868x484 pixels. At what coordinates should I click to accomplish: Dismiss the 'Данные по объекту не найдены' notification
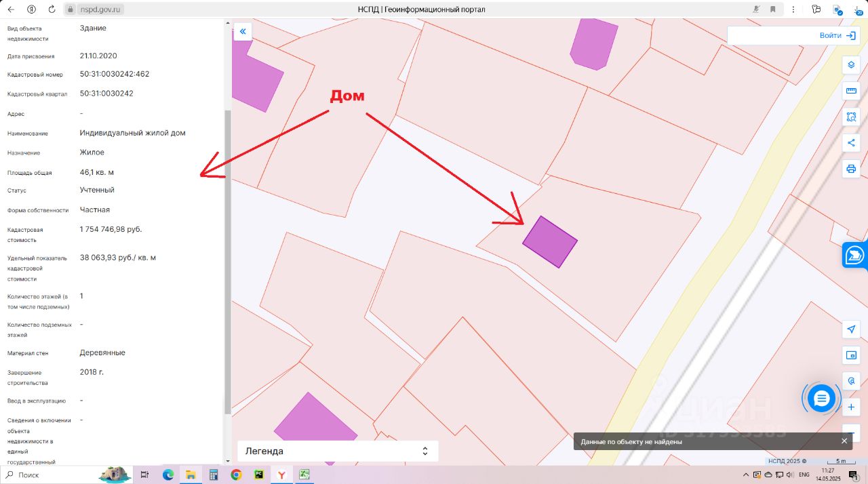click(x=844, y=441)
